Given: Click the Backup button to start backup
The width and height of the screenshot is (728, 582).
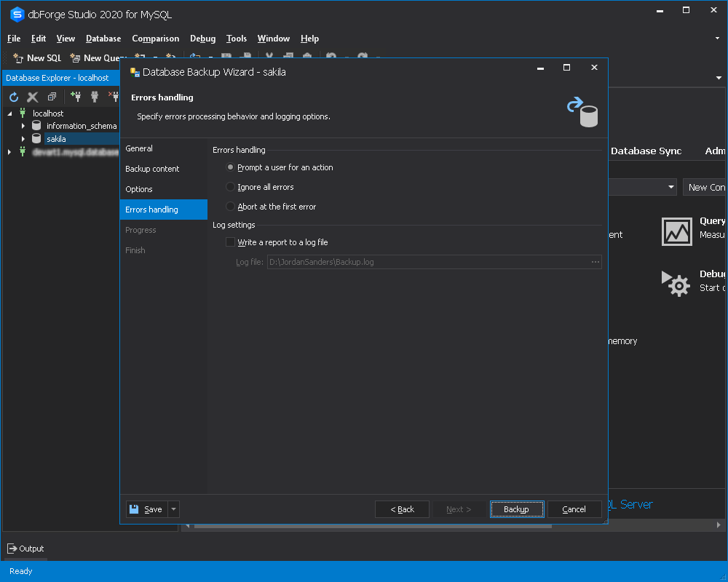Looking at the screenshot, I should click(517, 509).
